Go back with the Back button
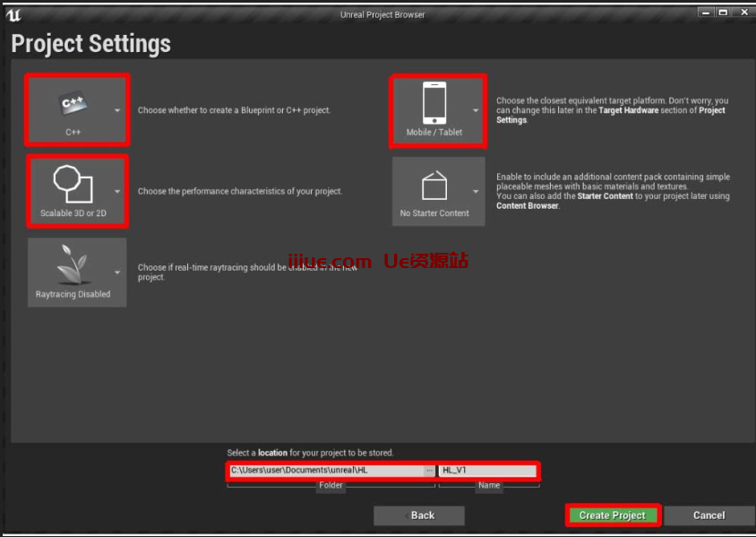The image size is (756, 537). (418, 515)
